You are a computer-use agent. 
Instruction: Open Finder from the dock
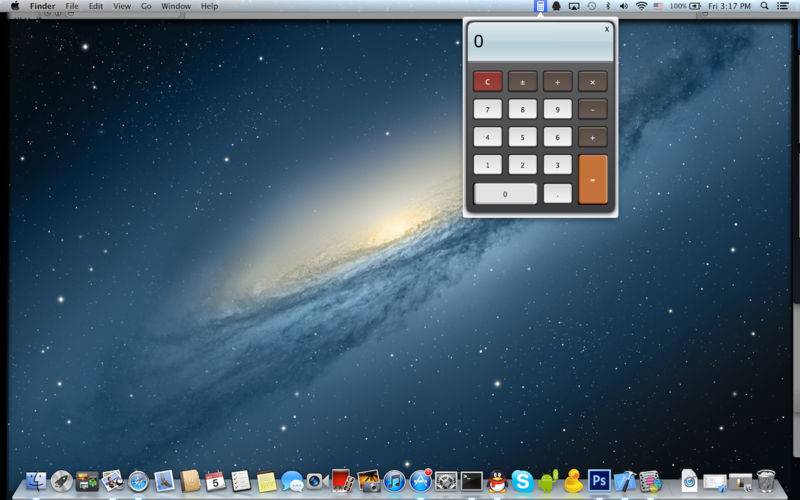(x=37, y=481)
